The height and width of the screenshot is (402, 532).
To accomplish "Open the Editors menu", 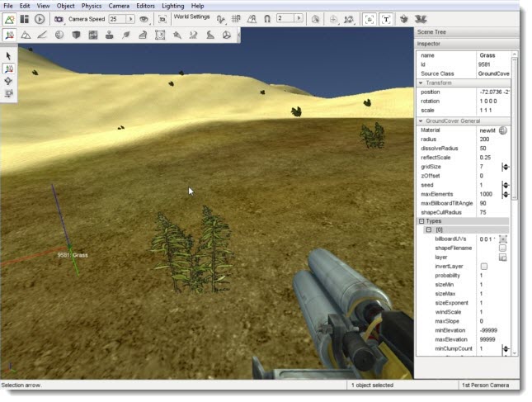I will [145, 6].
